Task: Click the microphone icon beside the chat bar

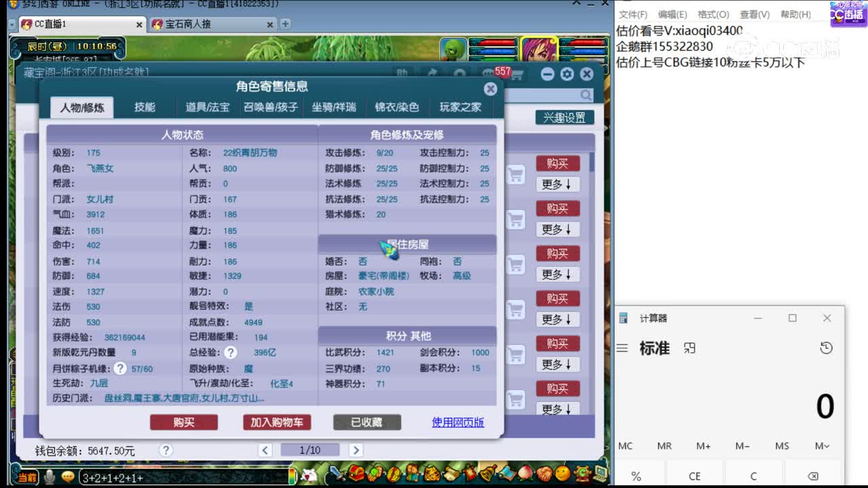Action: tap(47, 476)
